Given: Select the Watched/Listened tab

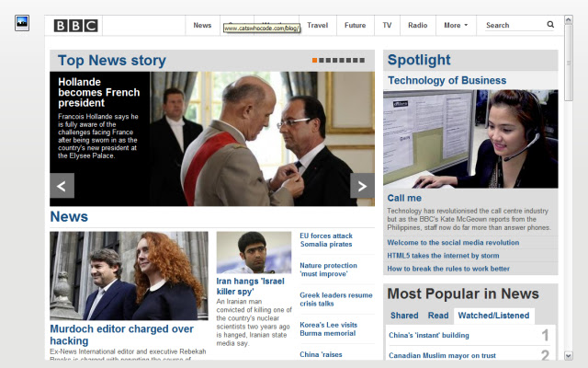Looking at the screenshot, I should pos(493,316).
